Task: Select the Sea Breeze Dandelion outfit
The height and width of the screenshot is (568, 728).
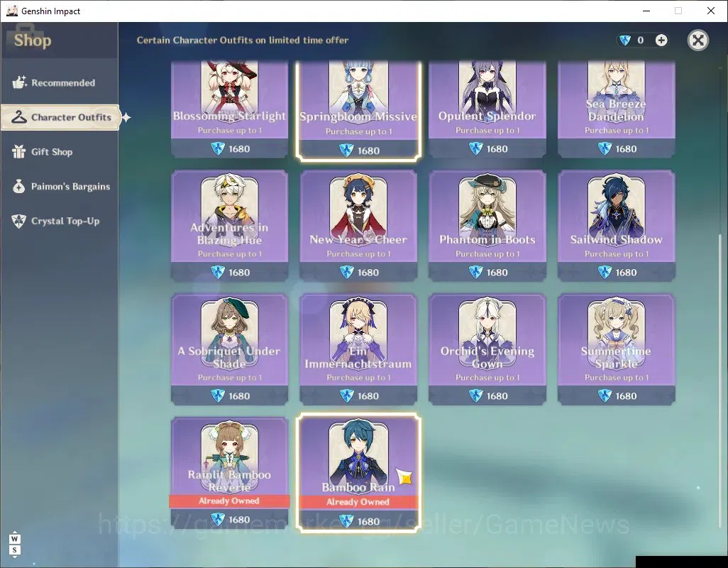Action: [616, 109]
